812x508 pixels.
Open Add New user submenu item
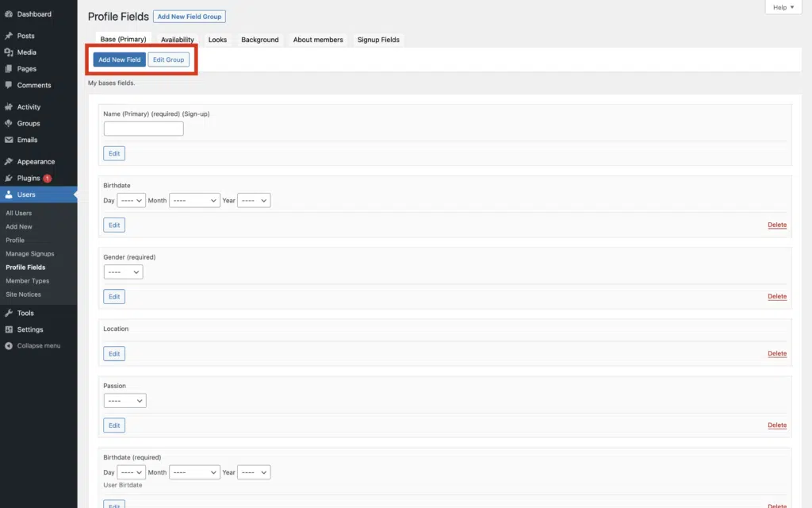pyautogui.click(x=19, y=226)
